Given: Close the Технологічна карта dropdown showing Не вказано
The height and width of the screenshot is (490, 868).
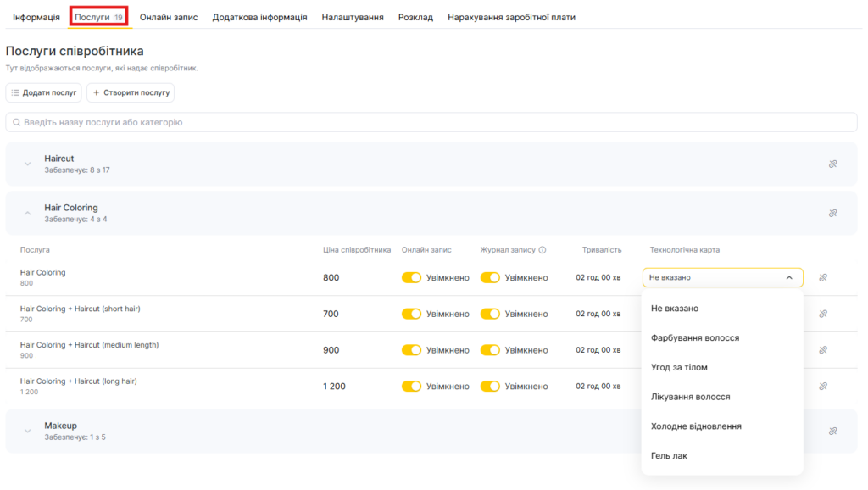Looking at the screenshot, I should pos(789,277).
